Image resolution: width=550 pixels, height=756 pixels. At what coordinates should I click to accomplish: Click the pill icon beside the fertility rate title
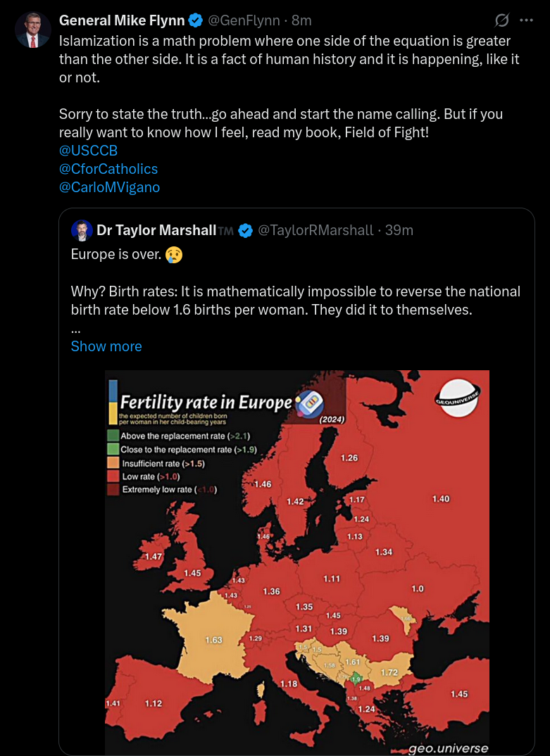tap(309, 403)
